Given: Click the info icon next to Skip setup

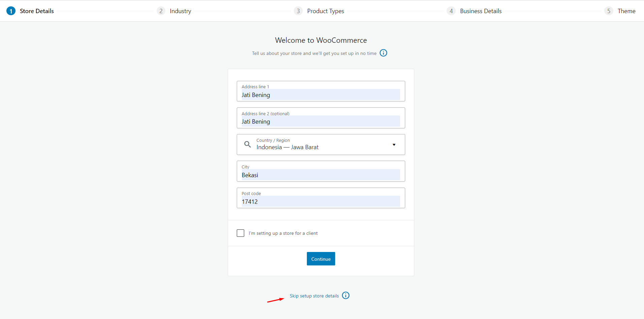Looking at the screenshot, I should (x=346, y=295).
